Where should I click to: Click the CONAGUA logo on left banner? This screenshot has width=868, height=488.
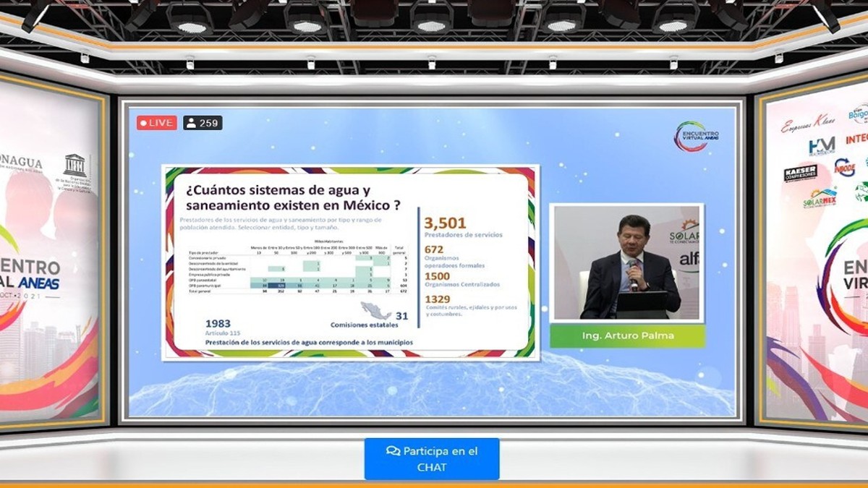[20, 165]
